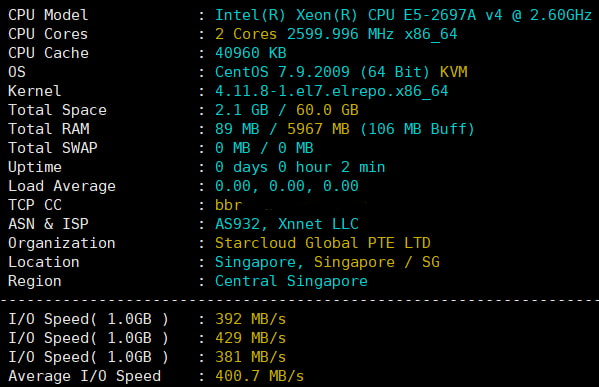Select the 'Central Singapore' region value

tap(291, 281)
